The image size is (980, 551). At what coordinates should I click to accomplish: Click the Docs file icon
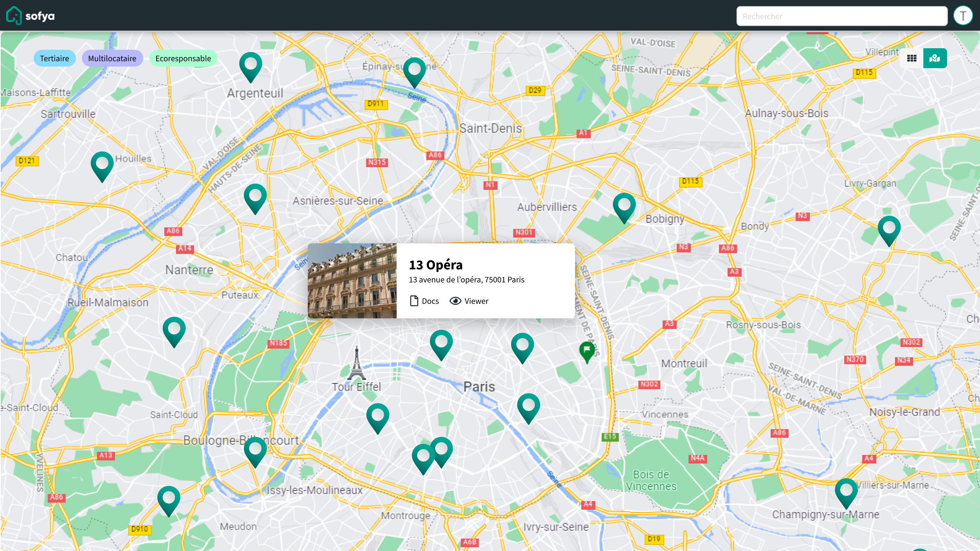pos(414,301)
